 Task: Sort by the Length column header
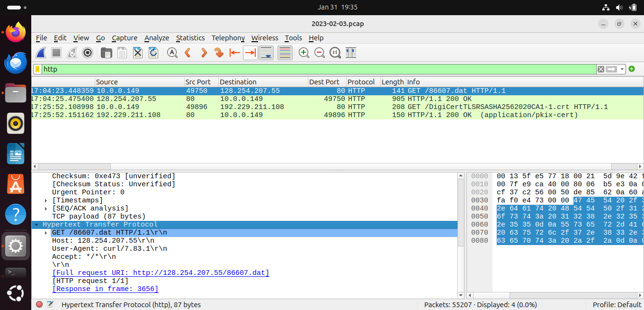click(393, 82)
